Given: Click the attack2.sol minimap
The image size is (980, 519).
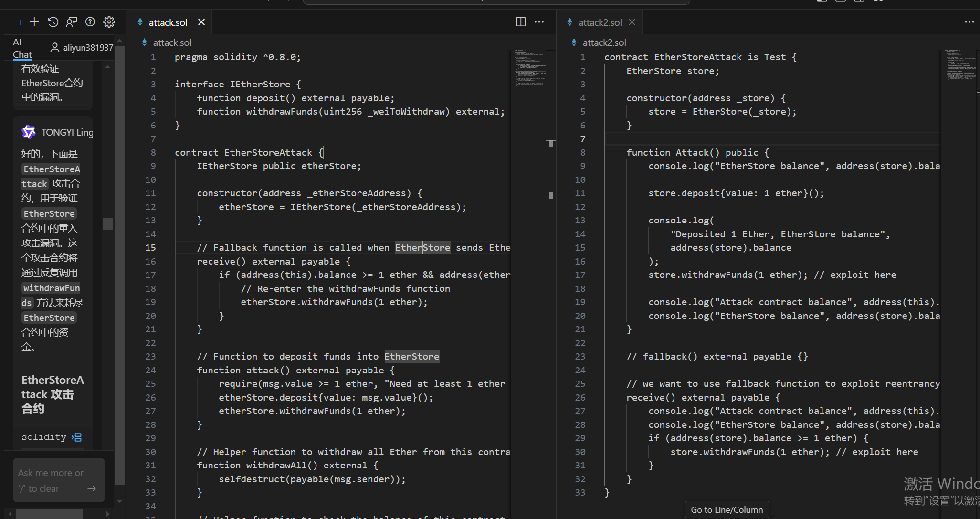Looking at the screenshot, I should coord(959,65).
